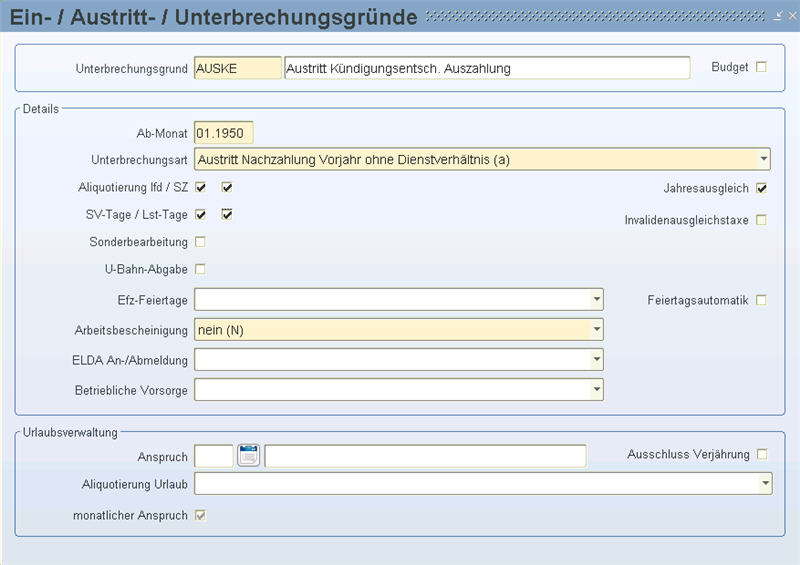800x565 pixels.
Task: Expand the Aliquotierung Urlaub dropdown
Action: pos(765,484)
